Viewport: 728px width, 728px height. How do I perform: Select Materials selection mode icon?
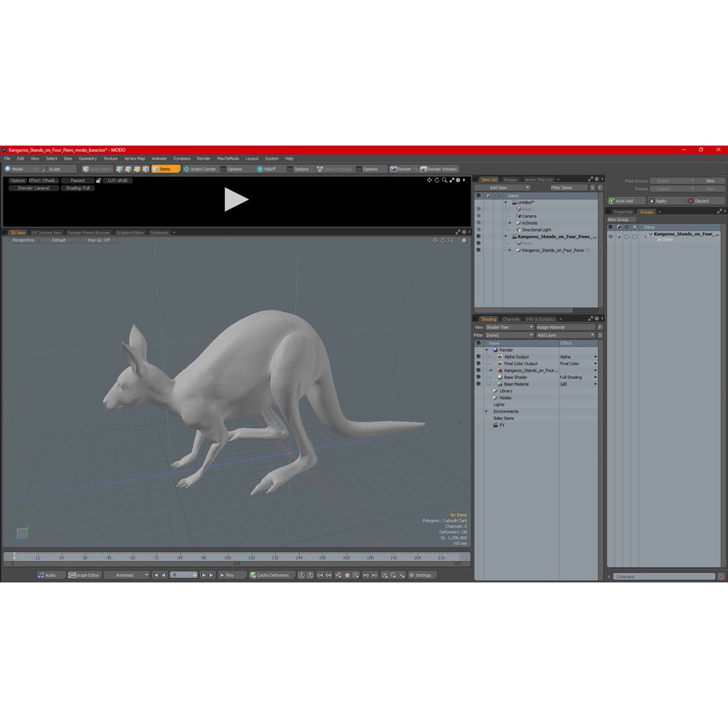[x=146, y=169]
